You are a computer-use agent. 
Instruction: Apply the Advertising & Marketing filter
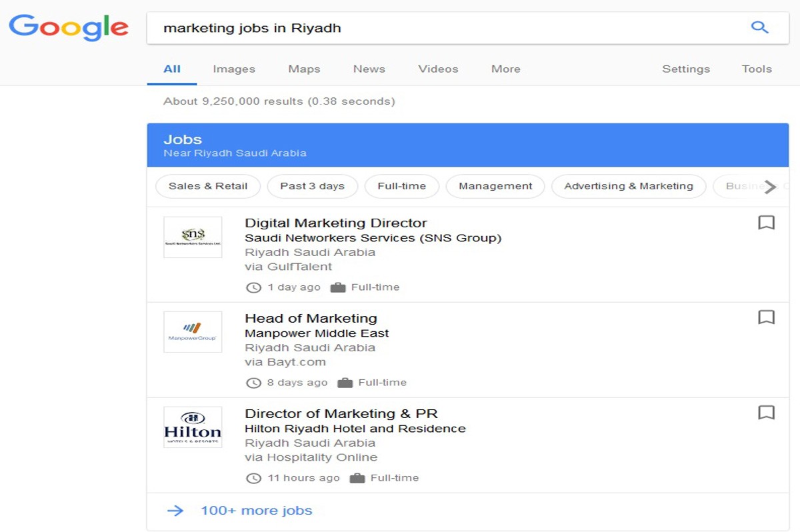click(x=629, y=186)
